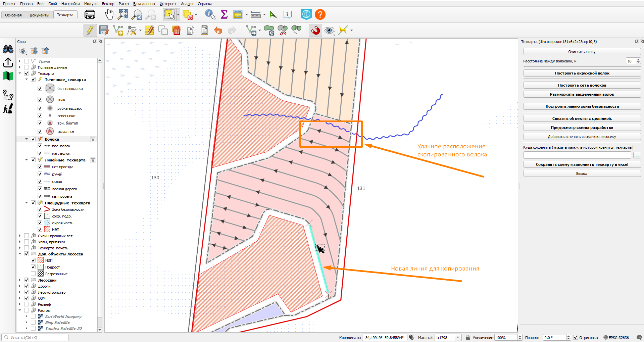The height and width of the screenshot is (342, 644).
Task: Expand the Лесосеки layer group
Action: [20, 280]
